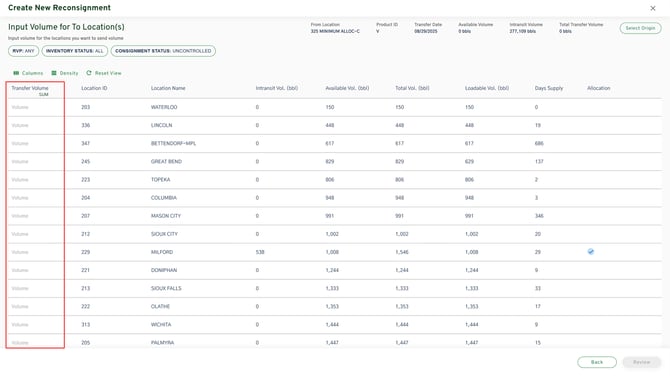This screenshot has height=376, width=670.
Task: Click the allocation check icon for MILFORD
Action: (x=591, y=252)
